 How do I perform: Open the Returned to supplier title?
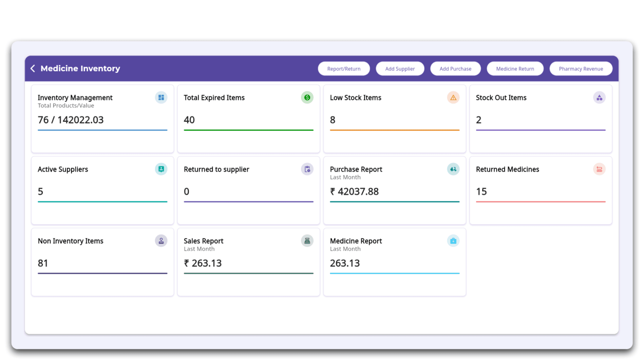pyautogui.click(x=217, y=169)
